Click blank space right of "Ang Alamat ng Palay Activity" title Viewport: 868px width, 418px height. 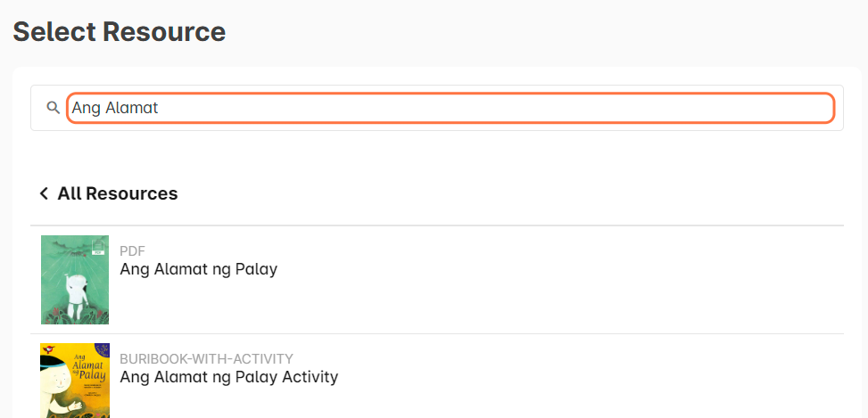tap(589, 377)
